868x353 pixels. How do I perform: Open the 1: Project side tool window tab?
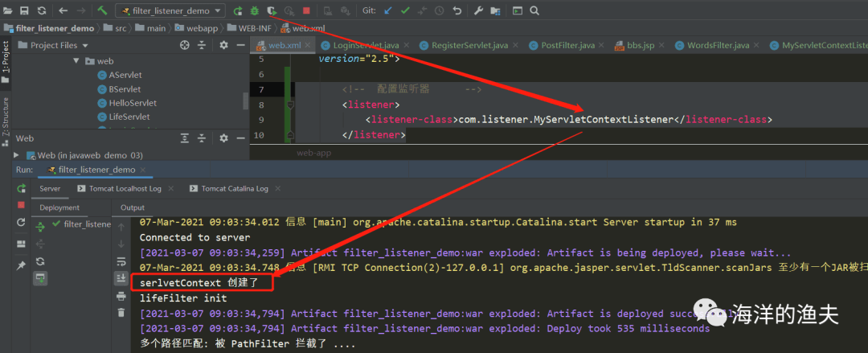6,61
